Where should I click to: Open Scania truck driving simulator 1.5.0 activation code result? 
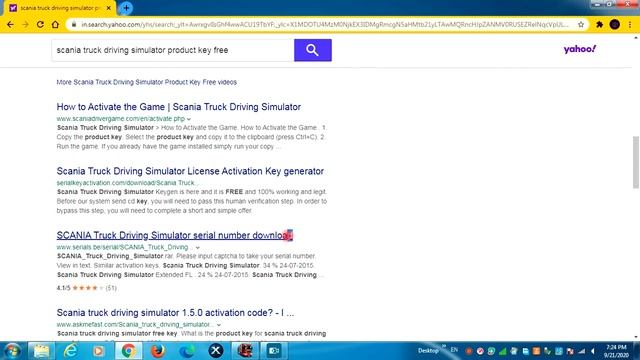click(175, 313)
